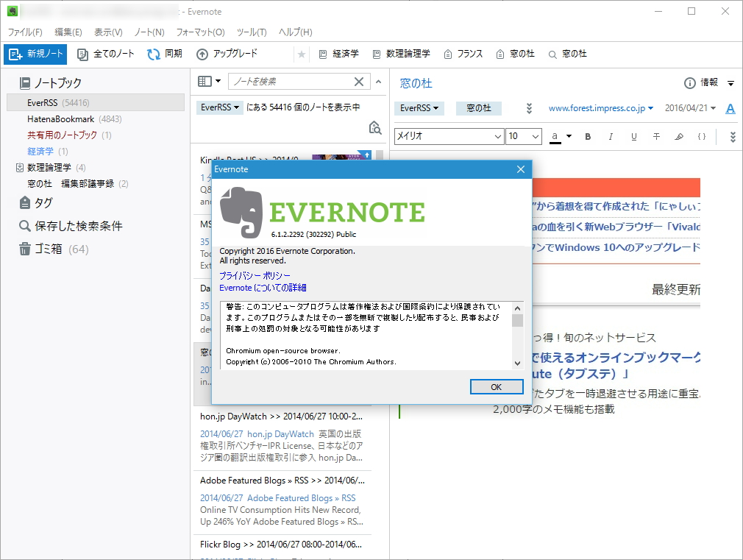Toggle strikethrough formatting
The height and width of the screenshot is (560, 743).
tap(656, 137)
